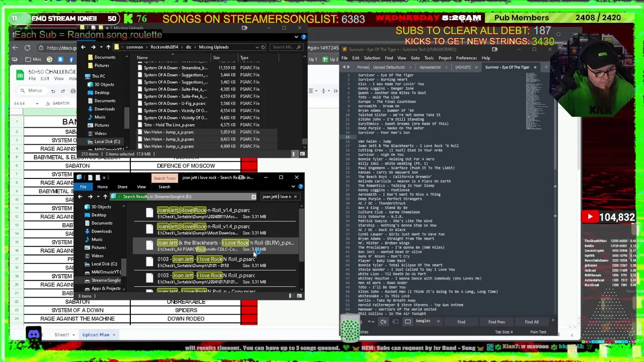Expand address bar history dropdown in Missing Uploads
The image size is (644, 362).
(257, 47)
